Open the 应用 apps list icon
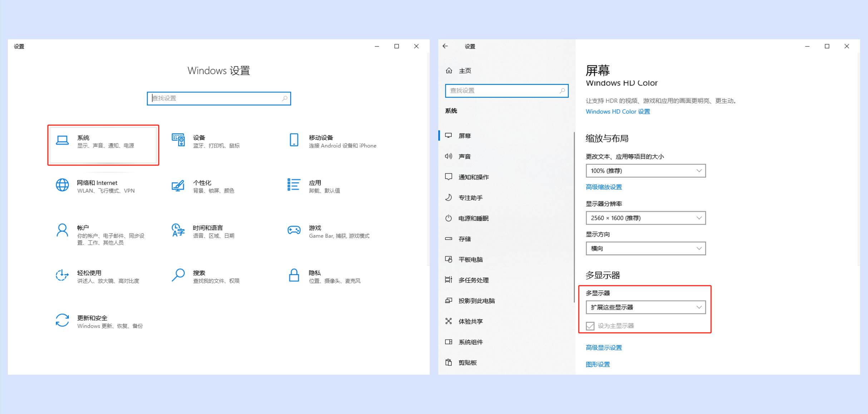 (x=294, y=185)
